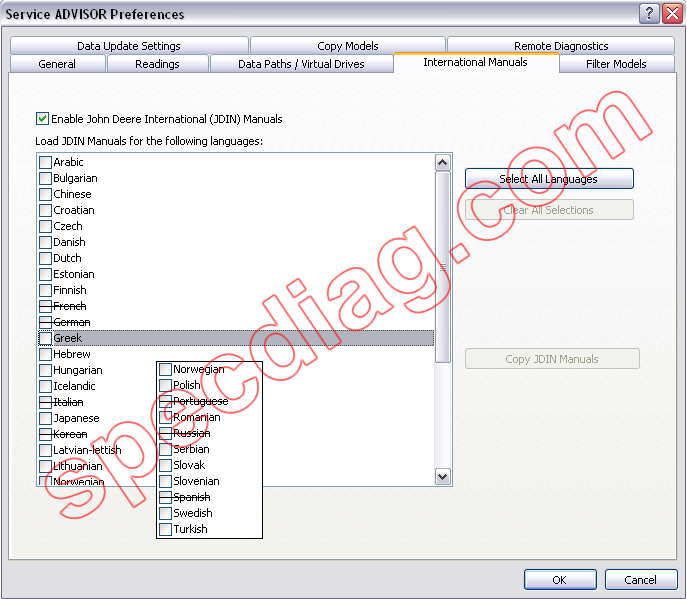The image size is (687, 599).
Task: Click OK to confirm preferences
Action: tap(559, 580)
